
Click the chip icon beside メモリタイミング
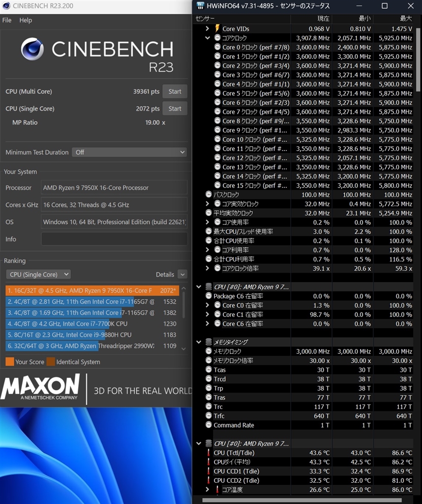(209, 342)
